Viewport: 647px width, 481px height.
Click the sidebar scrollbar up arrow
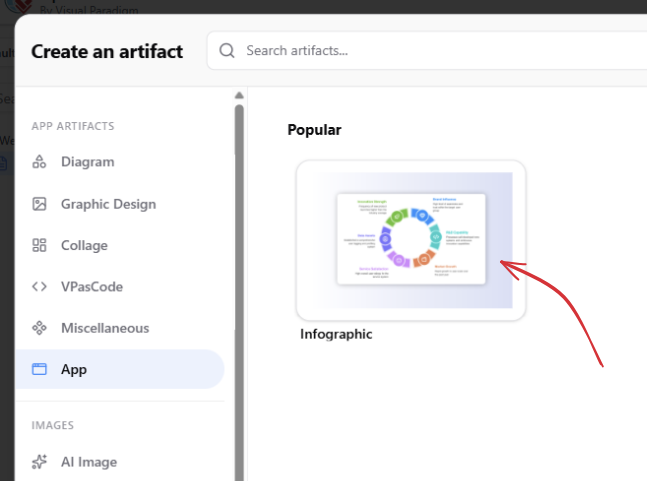239,95
